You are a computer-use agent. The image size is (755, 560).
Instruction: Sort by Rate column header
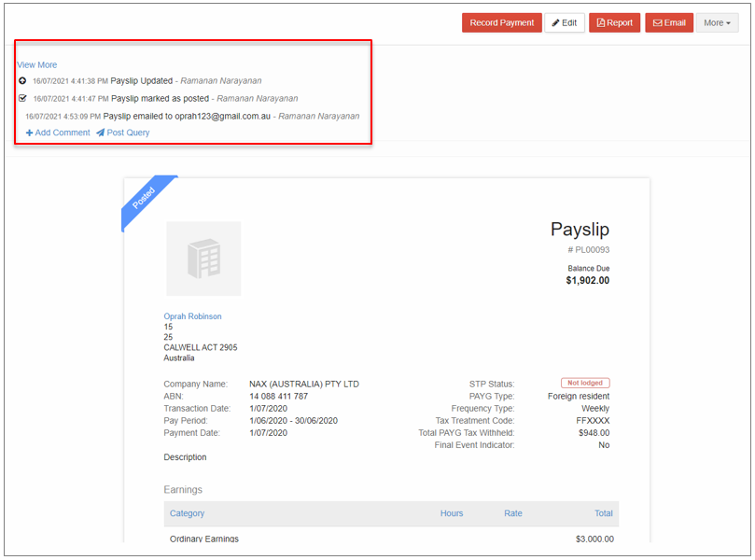coord(513,513)
